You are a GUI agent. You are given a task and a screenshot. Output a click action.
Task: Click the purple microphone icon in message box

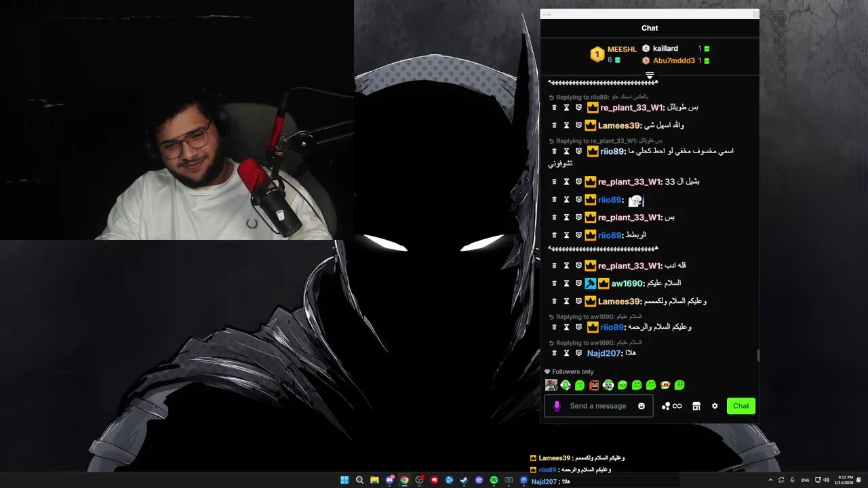click(x=557, y=406)
